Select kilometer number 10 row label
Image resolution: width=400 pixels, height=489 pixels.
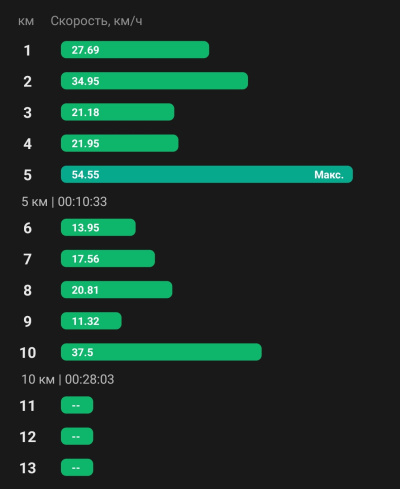click(x=28, y=352)
